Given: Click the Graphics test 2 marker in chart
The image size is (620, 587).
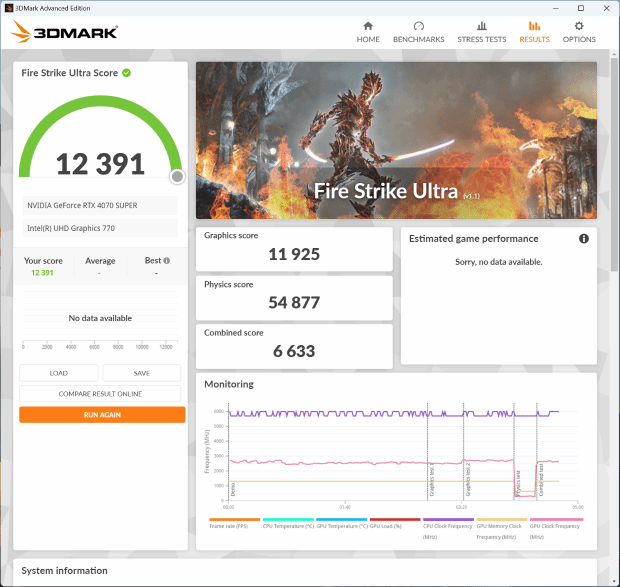Looking at the screenshot, I should pos(468,479).
